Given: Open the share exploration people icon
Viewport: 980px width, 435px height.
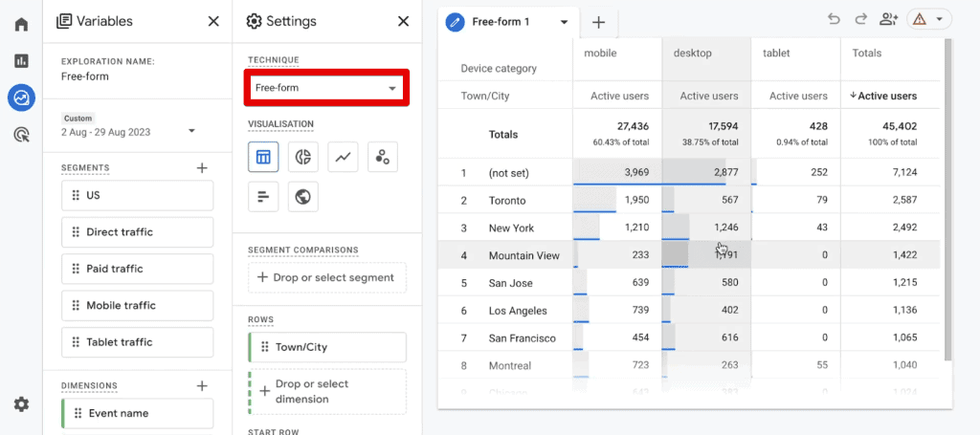Looking at the screenshot, I should 888,19.
